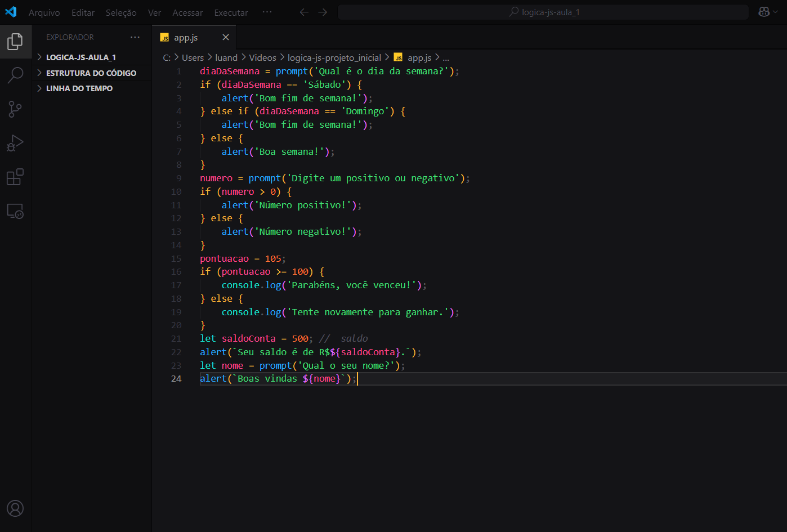Click the logica-js-aula_1 command search box
787x532 pixels.
543,12
